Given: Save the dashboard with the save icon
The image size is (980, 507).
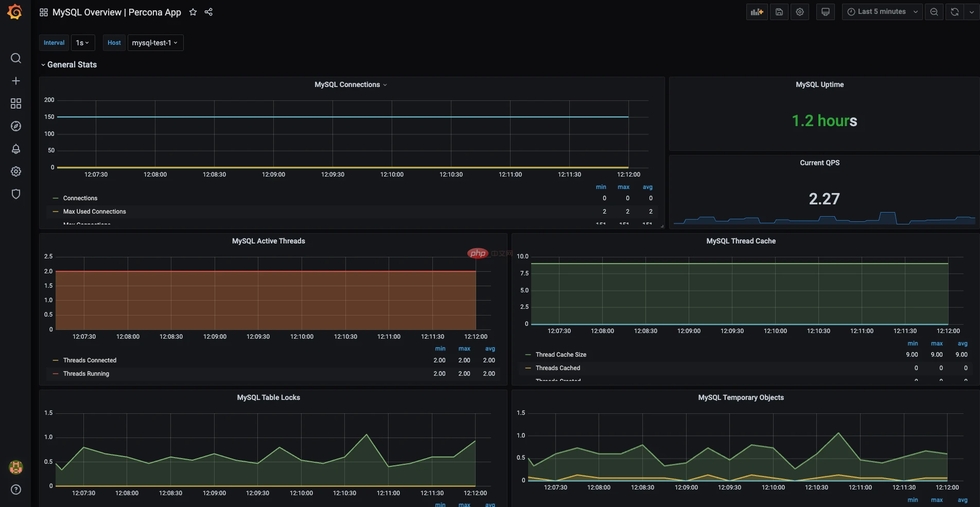Looking at the screenshot, I should point(779,11).
